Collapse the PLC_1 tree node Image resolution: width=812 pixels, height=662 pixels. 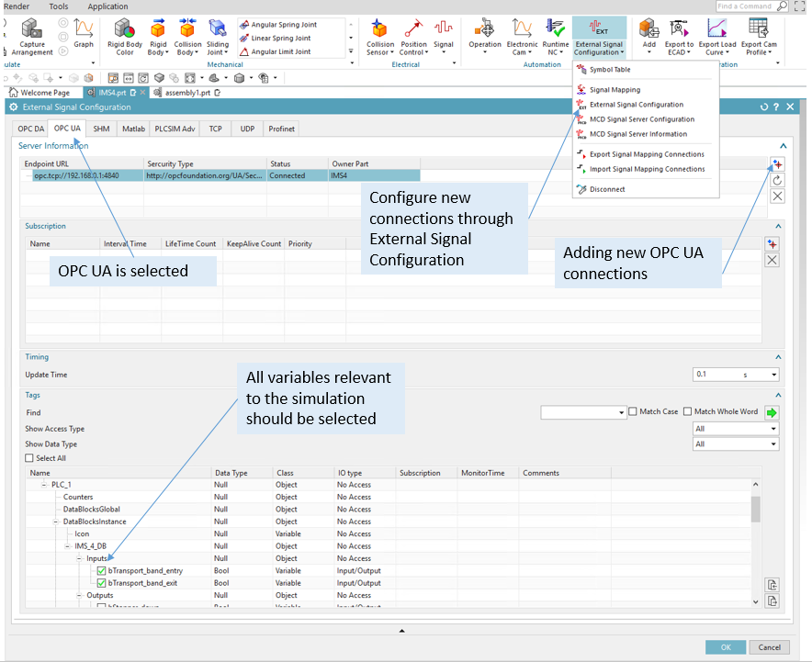tap(44, 485)
